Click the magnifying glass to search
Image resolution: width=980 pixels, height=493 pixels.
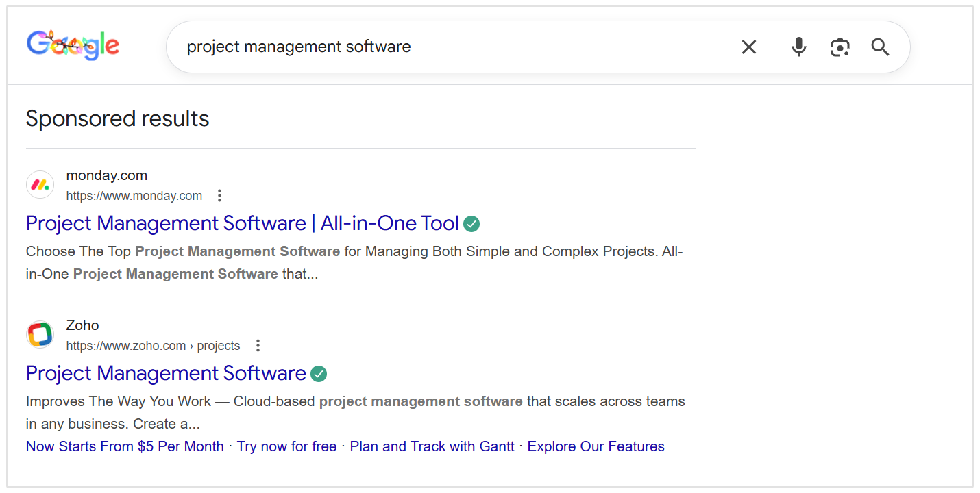point(880,47)
